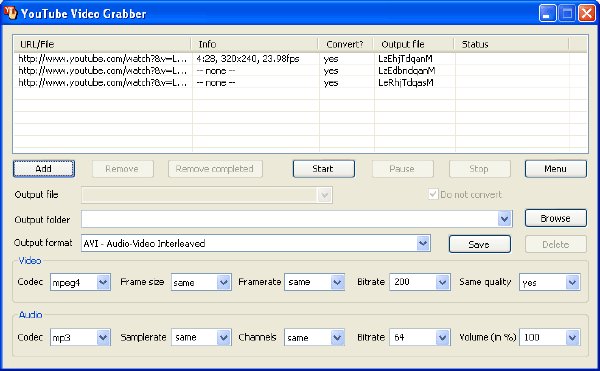Image resolution: width=600 pixels, height=371 pixels.
Task: Click the Browse button
Action: tap(556, 218)
